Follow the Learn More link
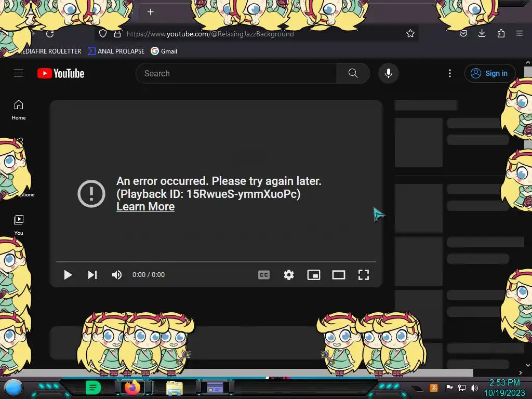 click(145, 207)
